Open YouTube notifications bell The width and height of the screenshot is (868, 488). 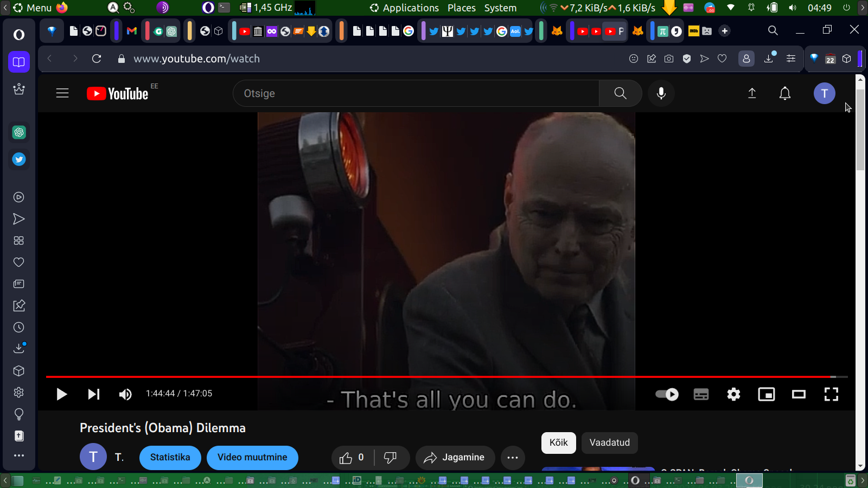784,93
